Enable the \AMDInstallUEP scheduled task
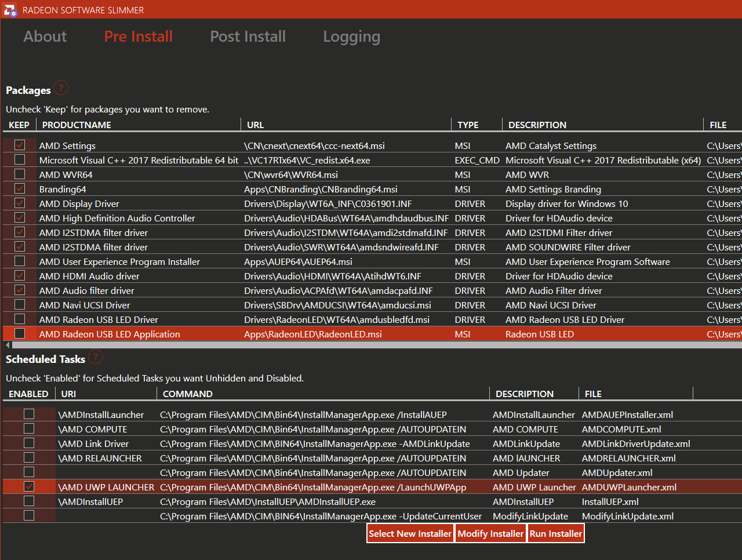Image resolution: width=742 pixels, height=560 pixels. coord(29,501)
